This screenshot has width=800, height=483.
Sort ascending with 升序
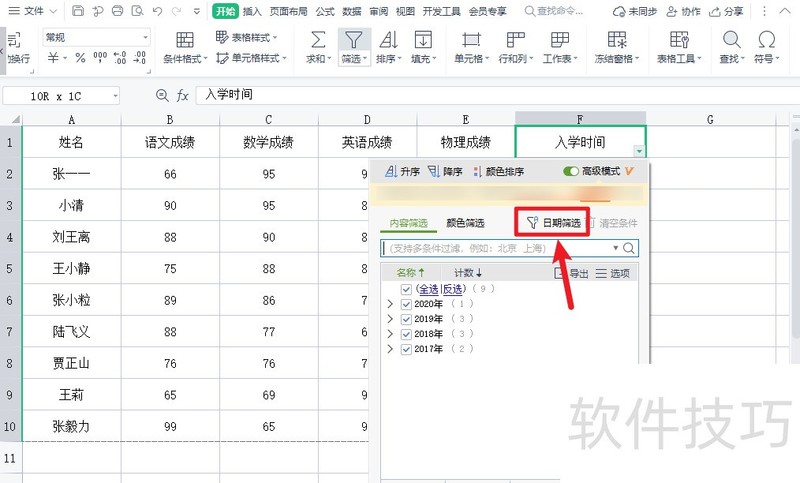pos(403,171)
